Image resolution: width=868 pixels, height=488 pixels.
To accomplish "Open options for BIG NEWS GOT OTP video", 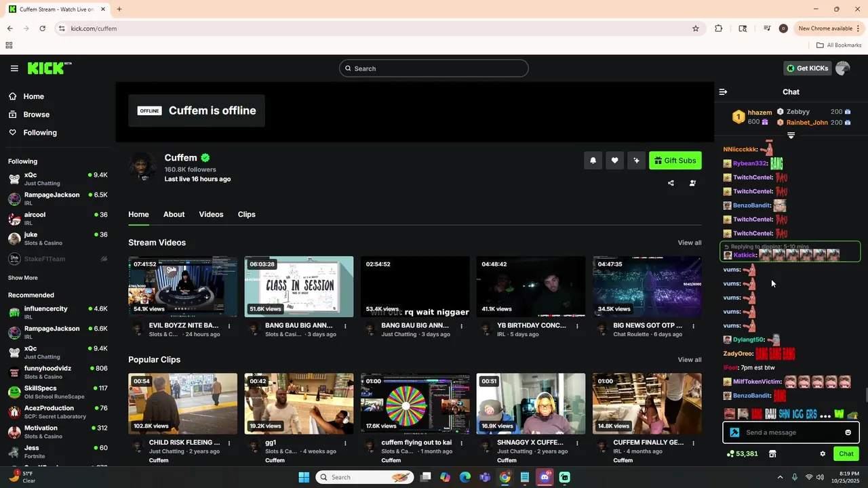I will pos(693,326).
